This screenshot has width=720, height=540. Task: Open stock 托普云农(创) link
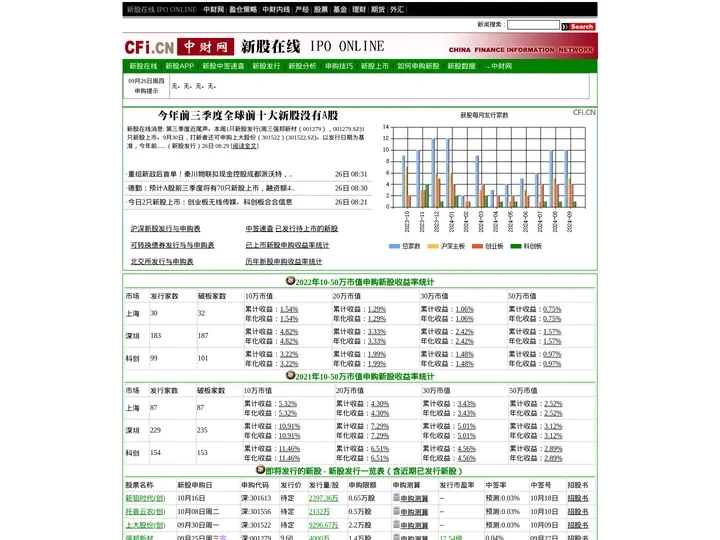tap(145, 512)
